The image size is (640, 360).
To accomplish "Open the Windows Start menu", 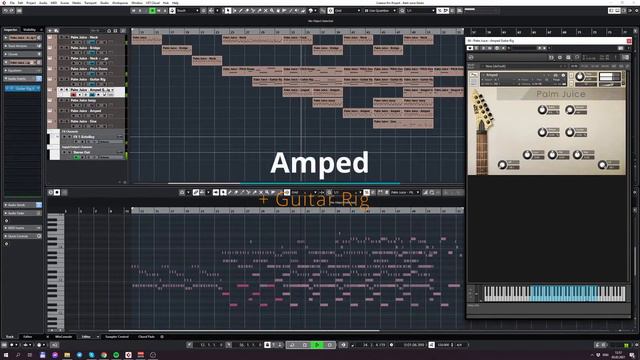I will (6, 355).
